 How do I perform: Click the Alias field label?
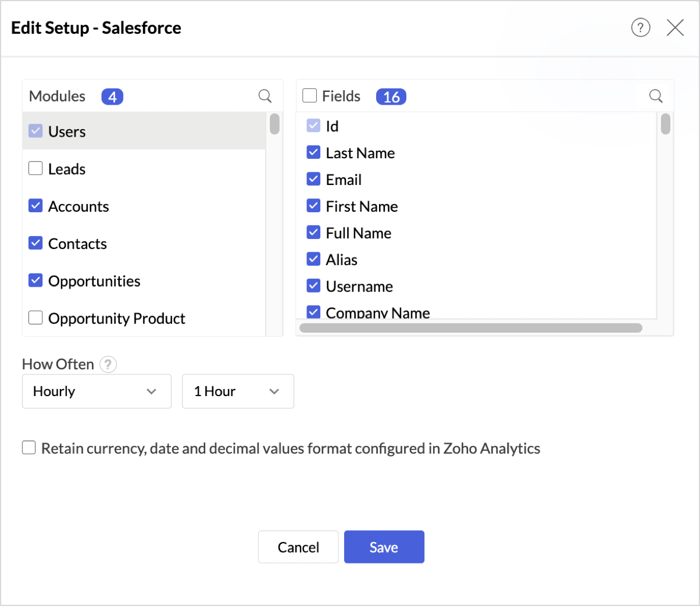[341, 260]
